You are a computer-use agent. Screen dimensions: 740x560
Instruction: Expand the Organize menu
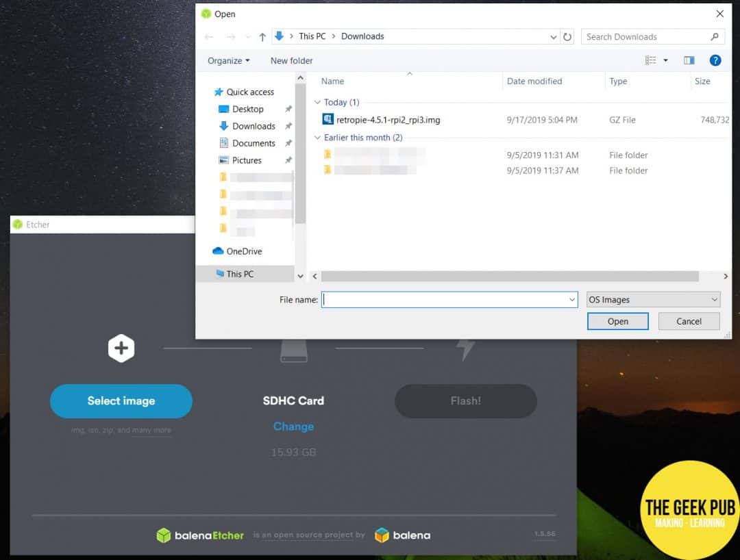[x=228, y=61]
